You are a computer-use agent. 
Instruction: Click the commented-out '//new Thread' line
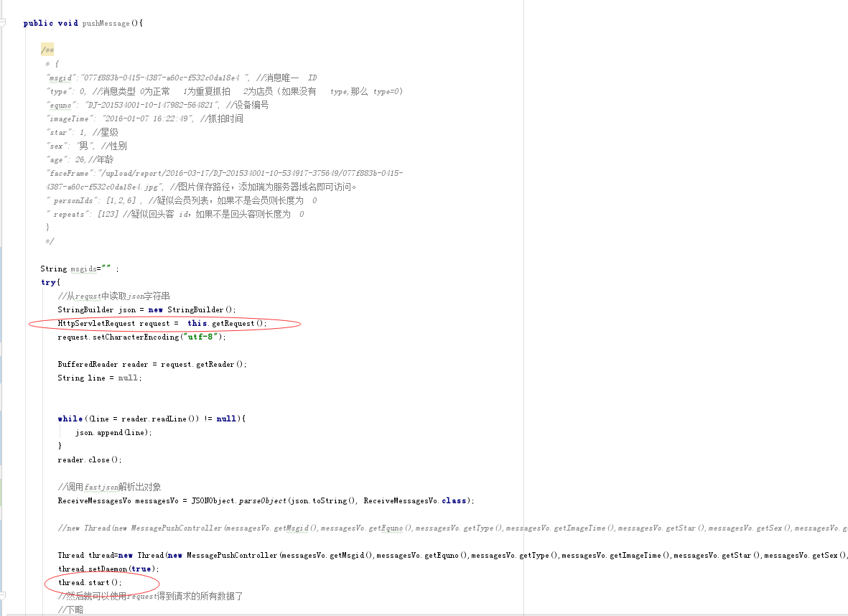point(452,528)
